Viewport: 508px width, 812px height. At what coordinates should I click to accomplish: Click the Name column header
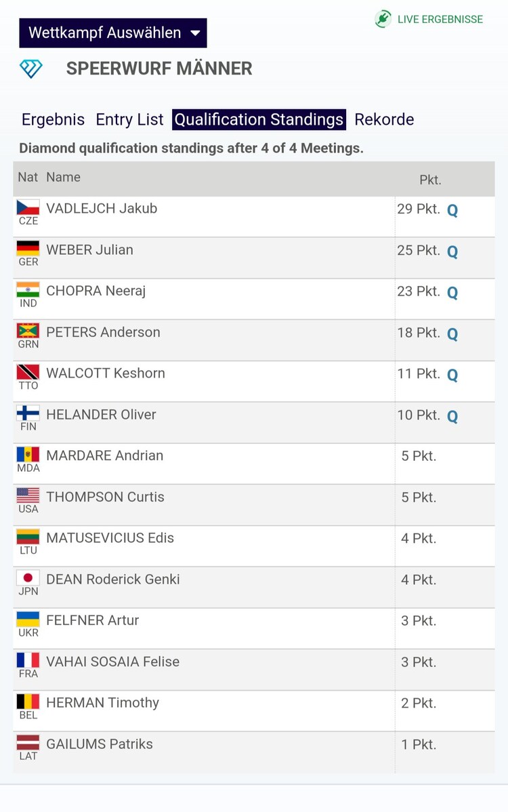[x=63, y=177]
